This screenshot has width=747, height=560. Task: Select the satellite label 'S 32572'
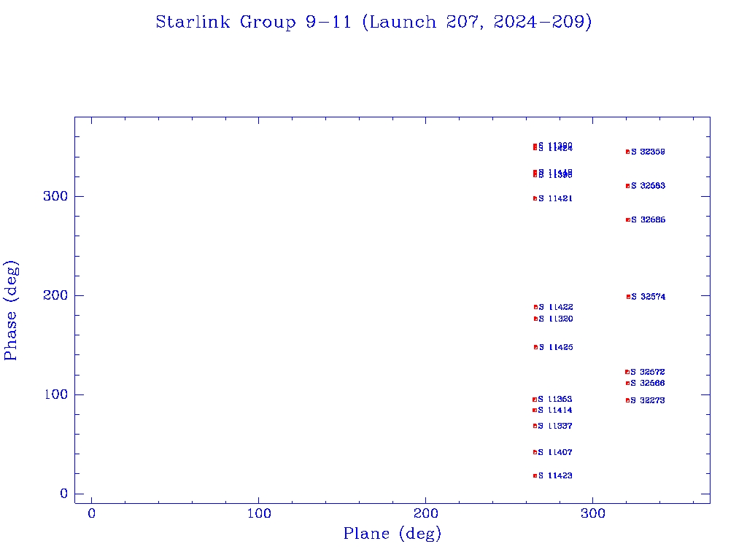click(648, 372)
